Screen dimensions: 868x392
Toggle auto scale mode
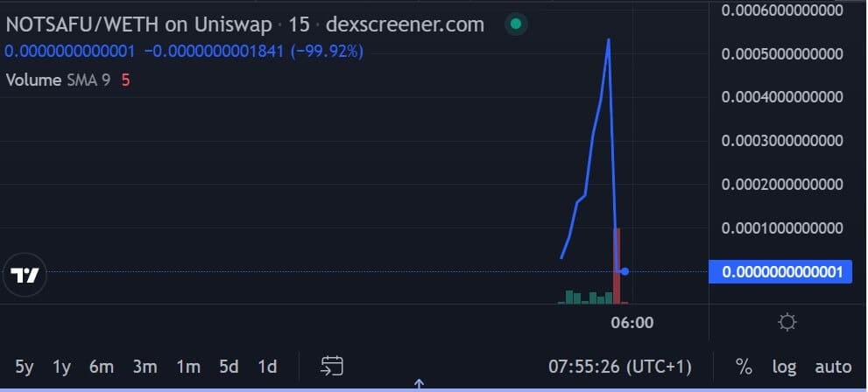[x=833, y=367]
